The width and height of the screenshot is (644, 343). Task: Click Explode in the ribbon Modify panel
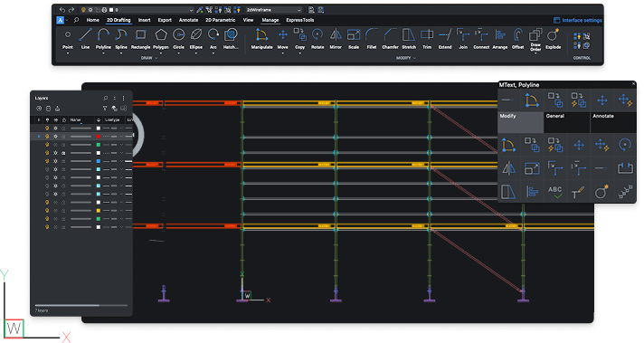[554, 39]
